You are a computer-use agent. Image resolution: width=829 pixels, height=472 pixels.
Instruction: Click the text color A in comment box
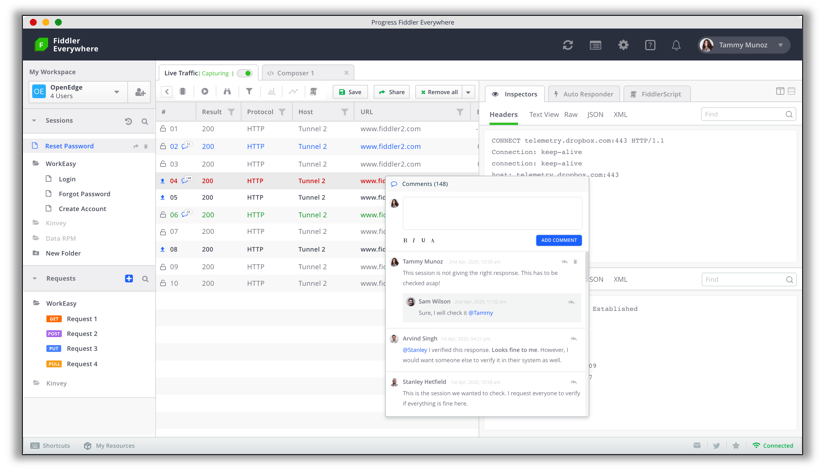(432, 240)
